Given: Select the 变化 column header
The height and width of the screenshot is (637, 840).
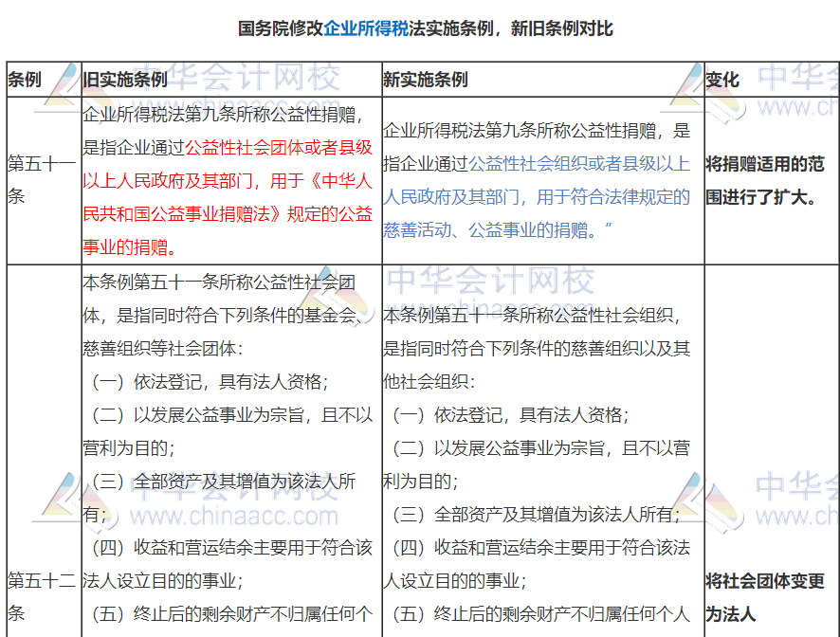Looking at the screenshot, I should click(722, 80).
